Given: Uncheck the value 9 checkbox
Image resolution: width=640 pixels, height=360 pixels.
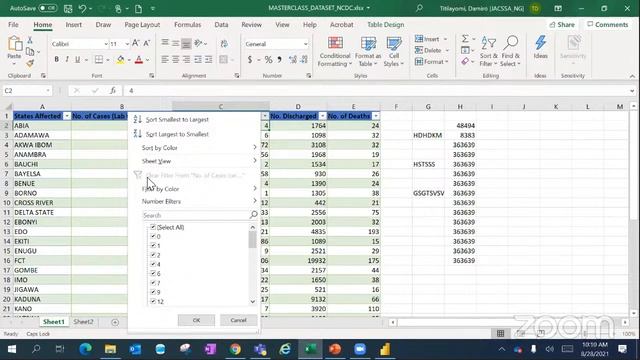Looking at the screenshot, I should tap(153, 292).
